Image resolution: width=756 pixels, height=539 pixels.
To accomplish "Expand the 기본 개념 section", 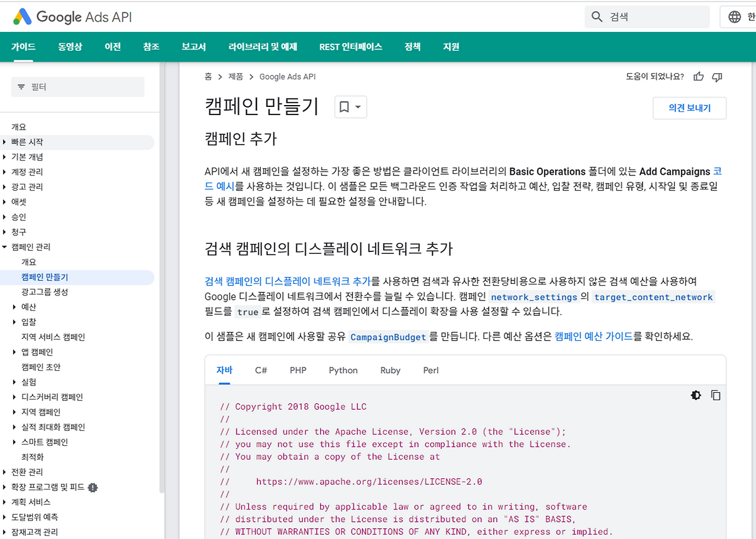I will pos(5,157).
